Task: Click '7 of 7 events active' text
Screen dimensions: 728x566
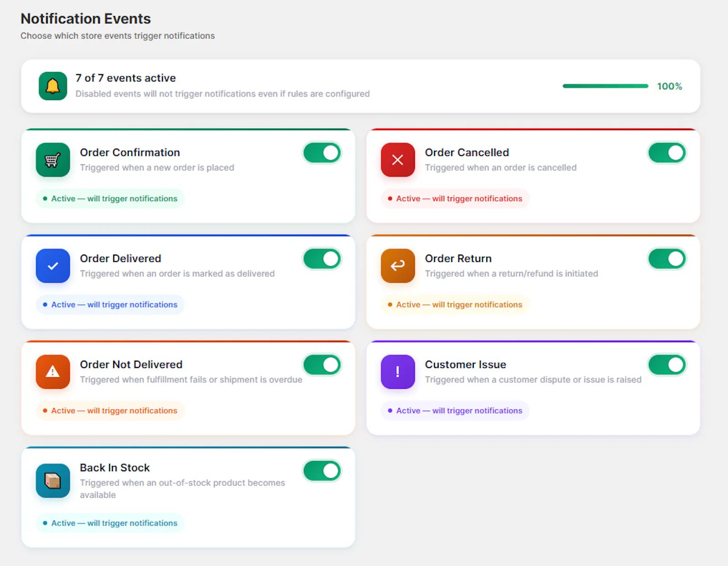Action: click(x=126, y=78)
